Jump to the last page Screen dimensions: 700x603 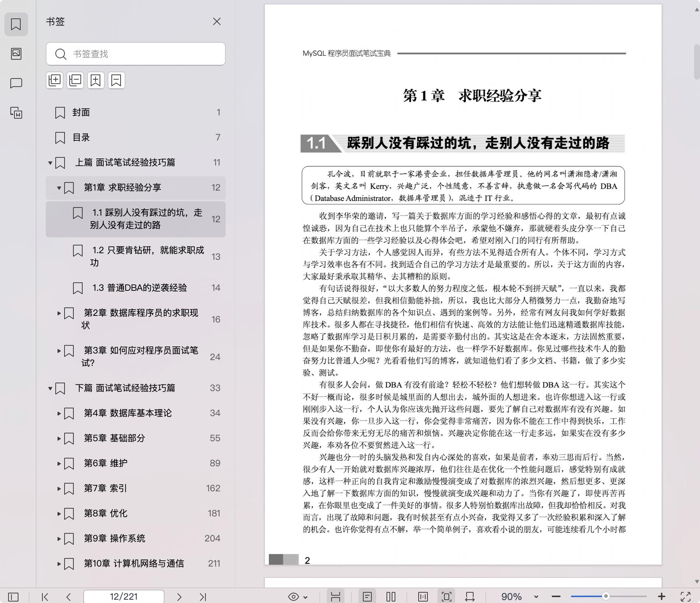[203, 596]
